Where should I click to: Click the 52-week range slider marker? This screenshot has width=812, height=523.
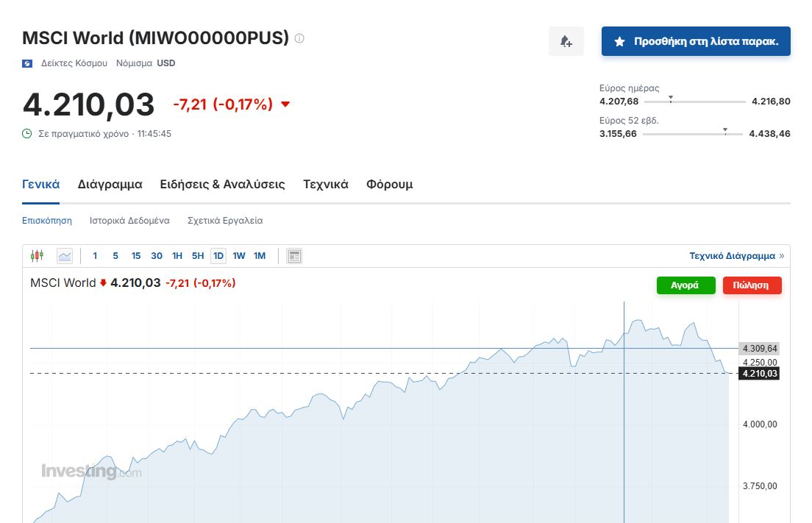click(725, 132)
